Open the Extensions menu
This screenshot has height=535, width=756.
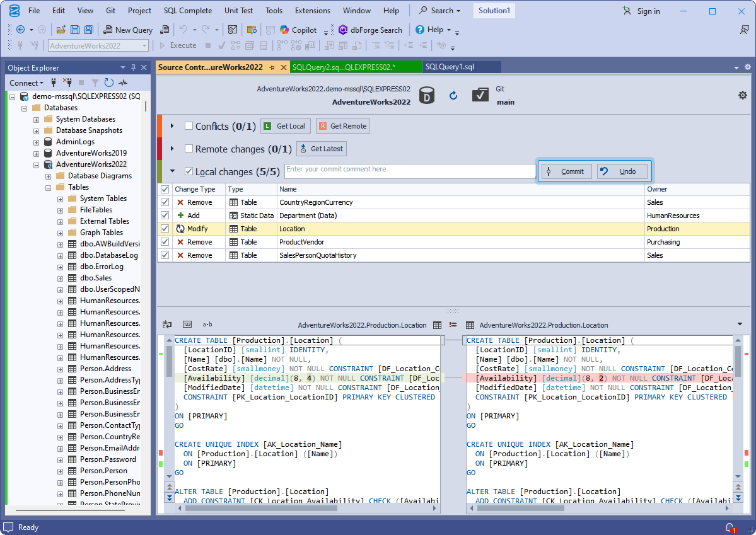point(312,10)
